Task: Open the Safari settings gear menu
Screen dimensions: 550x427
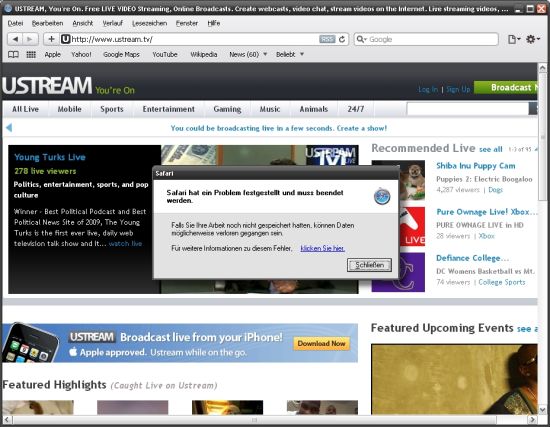Action: pyautogui.click(x=532, y=39)
